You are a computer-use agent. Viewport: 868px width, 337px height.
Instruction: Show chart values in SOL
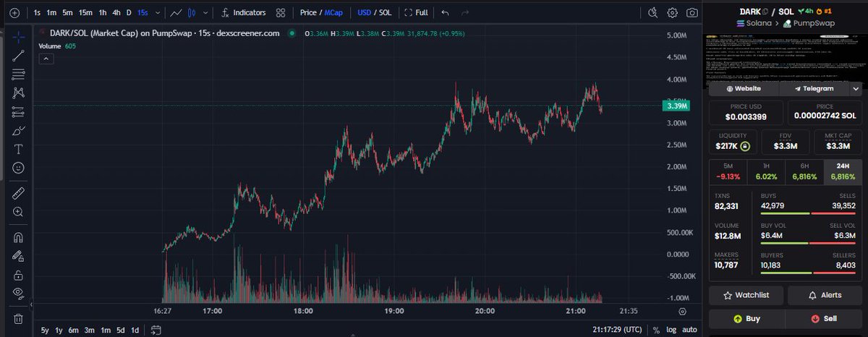(386, 12)
